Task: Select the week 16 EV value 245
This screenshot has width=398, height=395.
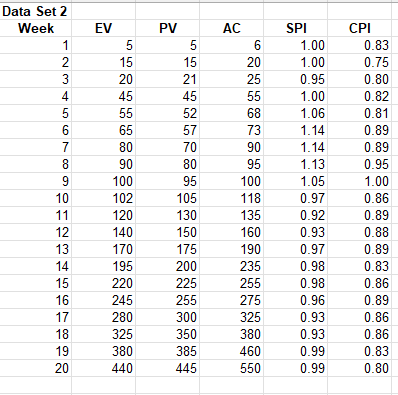Action: (x=103, y=300)
